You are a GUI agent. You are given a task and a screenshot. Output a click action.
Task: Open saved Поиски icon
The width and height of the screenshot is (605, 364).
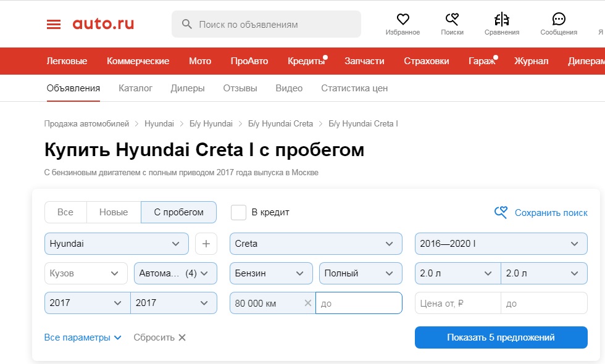point(452,19)
